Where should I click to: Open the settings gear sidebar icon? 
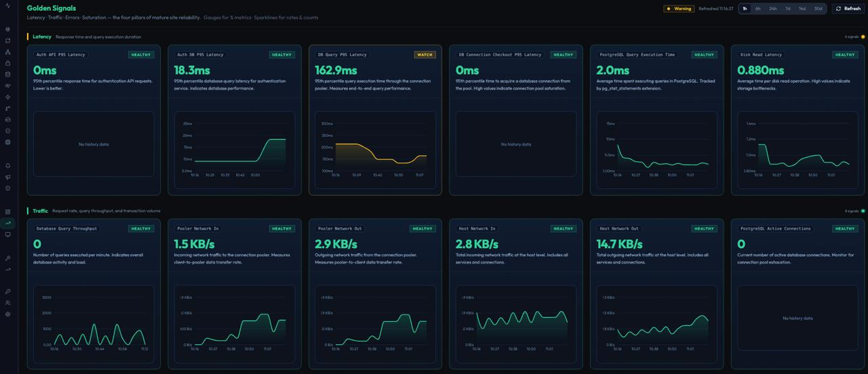pos(8,314)
